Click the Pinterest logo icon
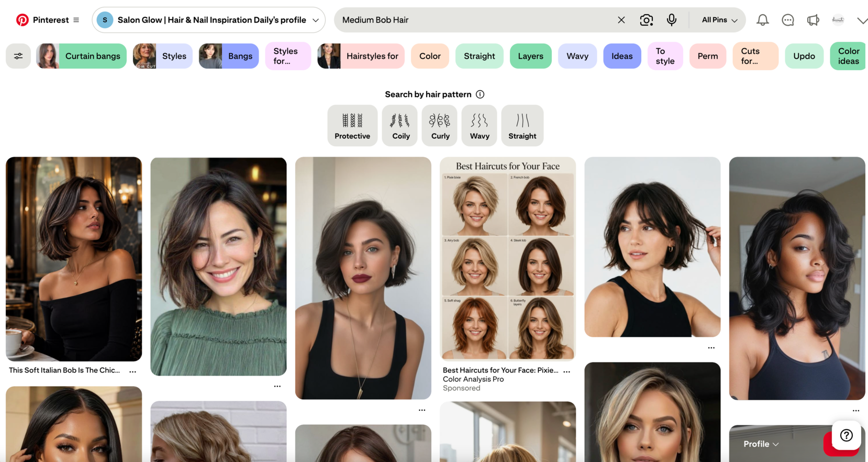The width and height of the screenshot is (868, 462). [22, 20]
